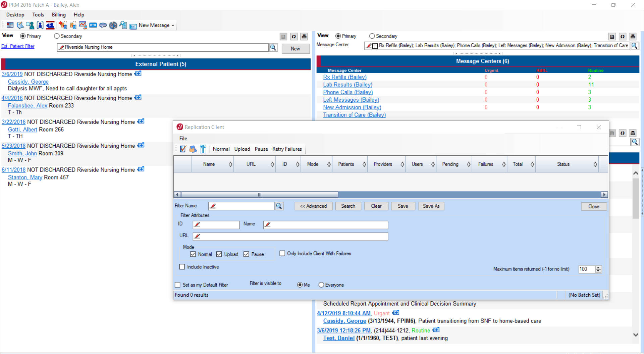644x354 pixels.
Task: Enable the Include Inactive checkbox
Action: 182,267
